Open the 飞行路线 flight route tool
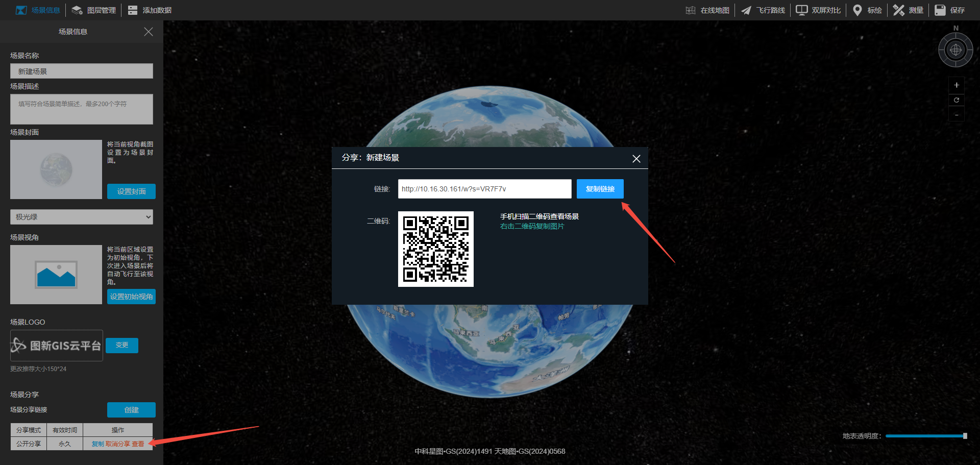The height and width of the screenshot is (465, 980). (764, 10)
